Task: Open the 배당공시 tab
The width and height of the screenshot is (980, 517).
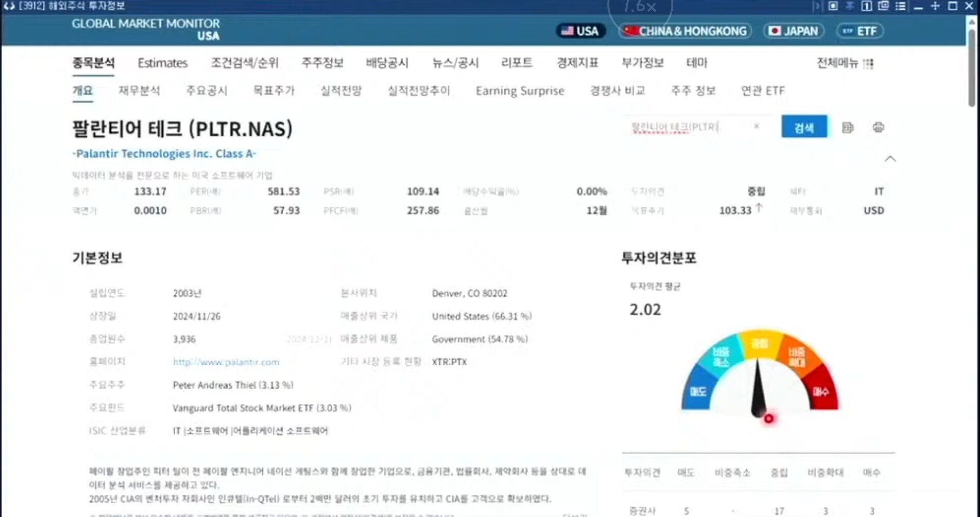Action: (x=387, y=63)
